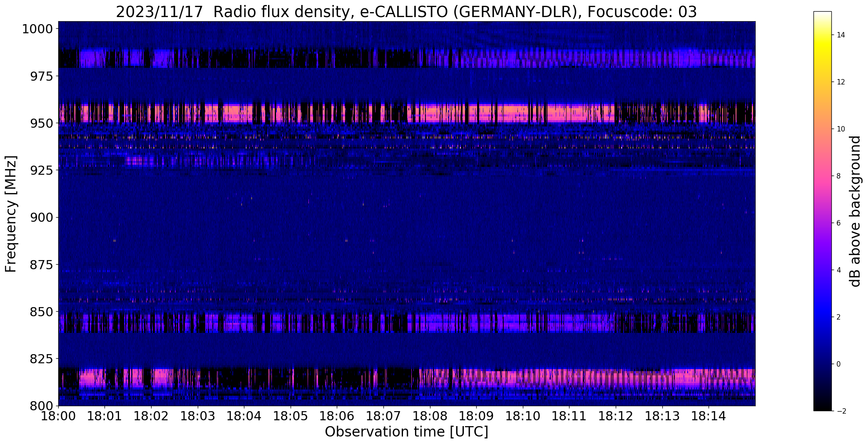The height and width of the screenshot is (444, 868).
Task: Click the colorbar tick label 6
Action: tap(839, 223)
